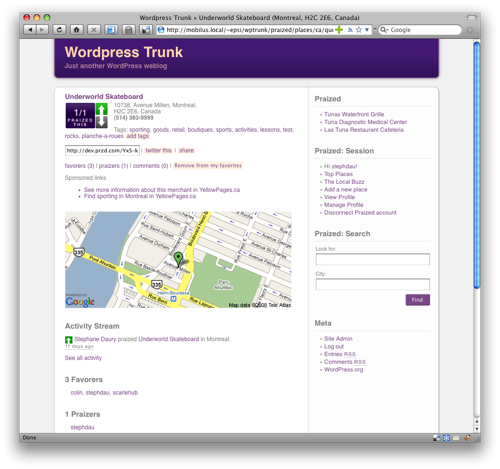
Task: Select 'Site Admin' under Meta
Action: [x=338, y=339]
